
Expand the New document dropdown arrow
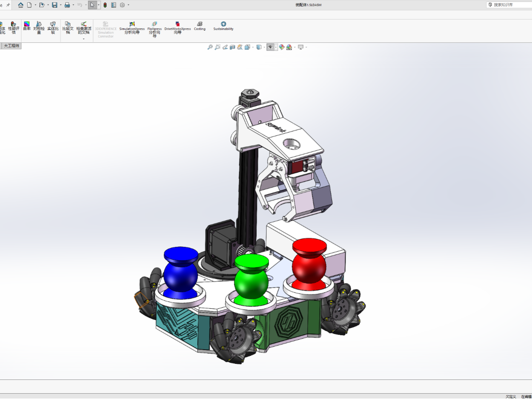(35, 5)
